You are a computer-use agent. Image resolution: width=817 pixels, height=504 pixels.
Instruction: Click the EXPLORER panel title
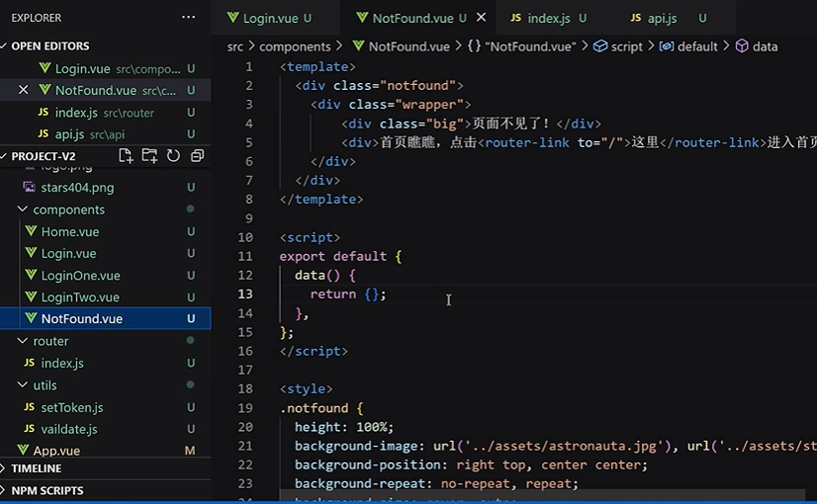[37, 18]
